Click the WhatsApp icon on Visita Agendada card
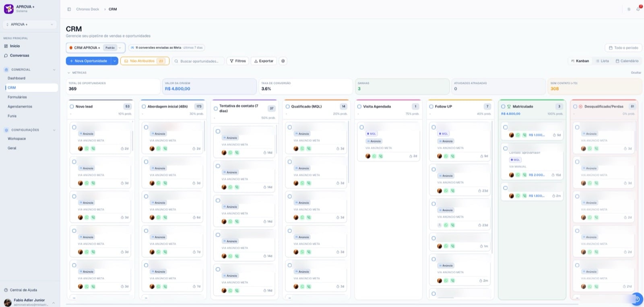 point(374,156)
